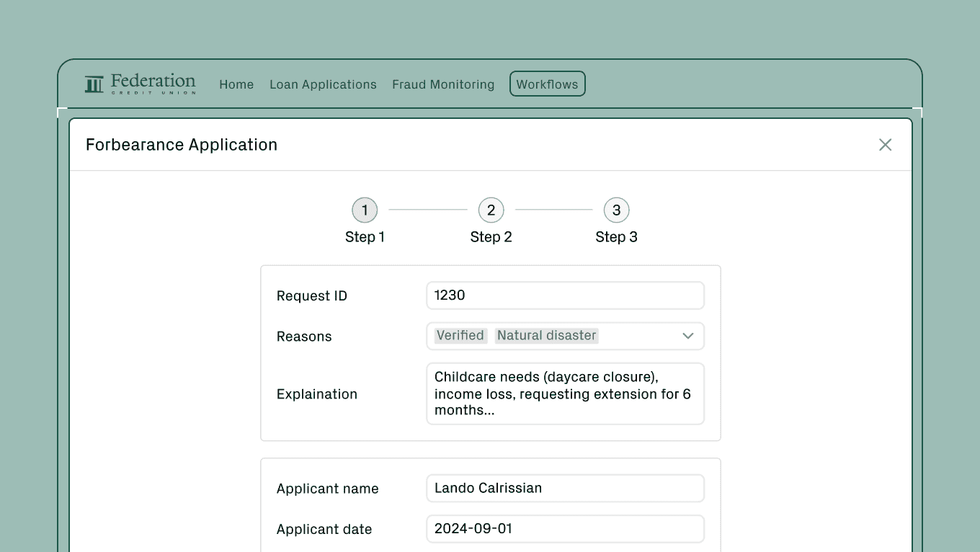Screen dimensions: 980x552
Task: Jump to Step 2 of the application
Action: tap(491, 210)
